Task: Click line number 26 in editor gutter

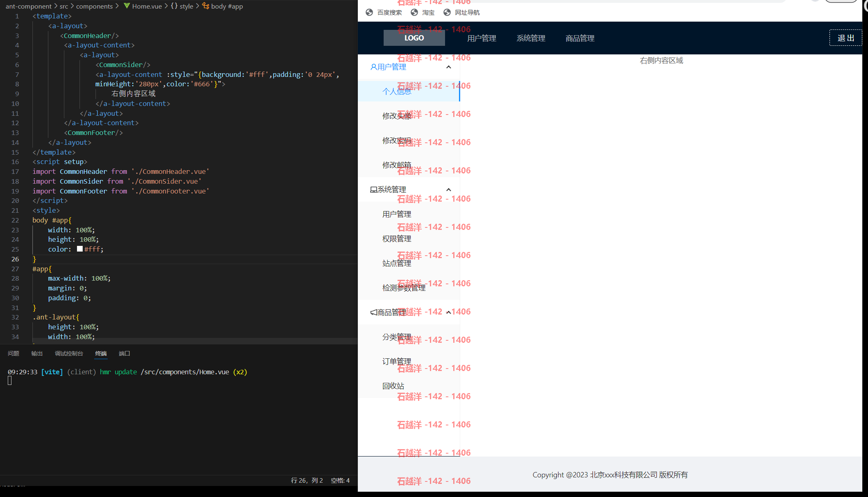Action: 15,259
